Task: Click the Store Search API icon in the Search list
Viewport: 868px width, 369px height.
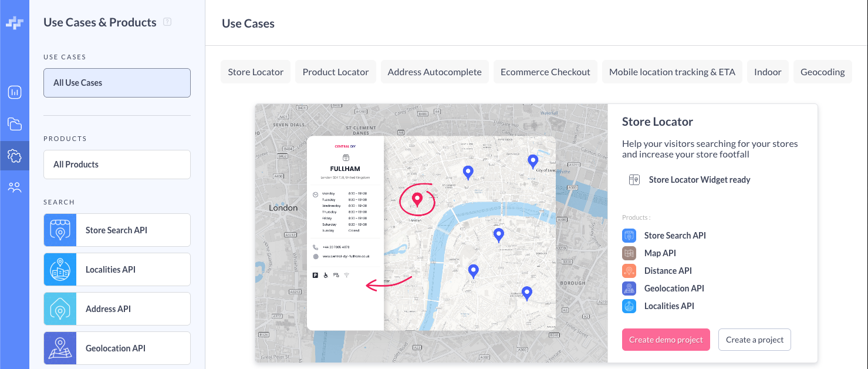Action: pyautogui.click(x=60, y=230)
